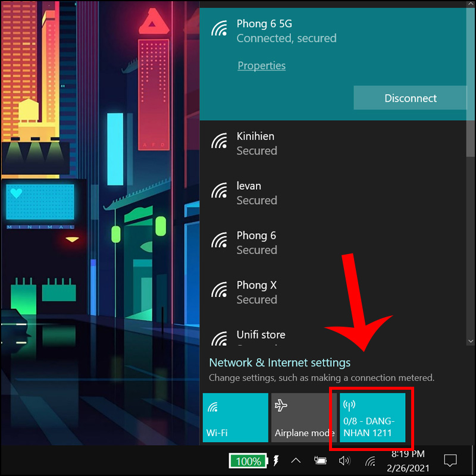Open the volume speaker tray icon
The height and width of the screenshot is (476, 476).
pos(345,461)
